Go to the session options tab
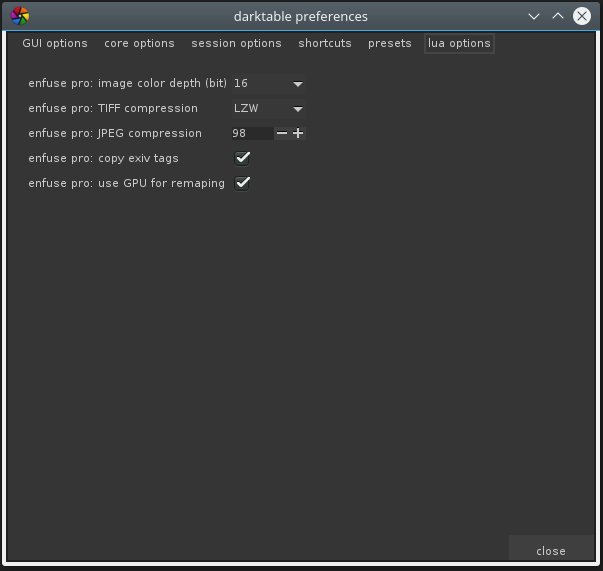The height and width of the screenshot is (571, 603). pyautogui.click(x=236, y=44)
